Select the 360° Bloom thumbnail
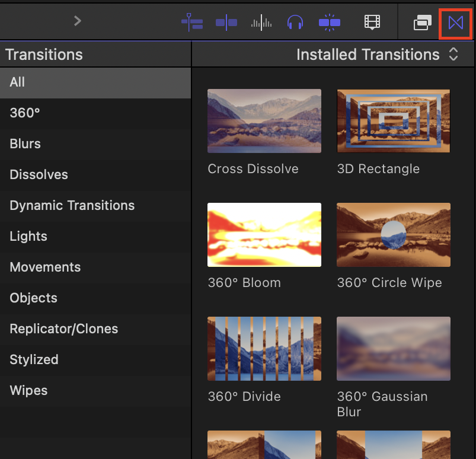 click(264, 235)
